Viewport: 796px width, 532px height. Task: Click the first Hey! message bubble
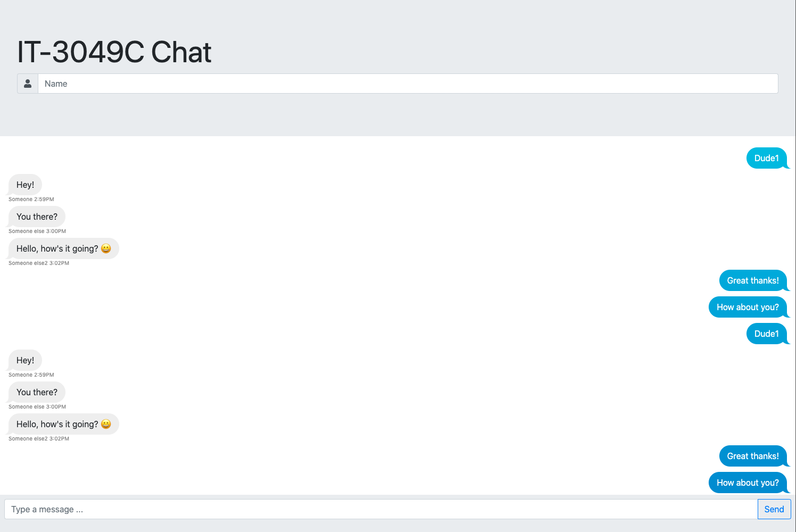coord(25,185)
